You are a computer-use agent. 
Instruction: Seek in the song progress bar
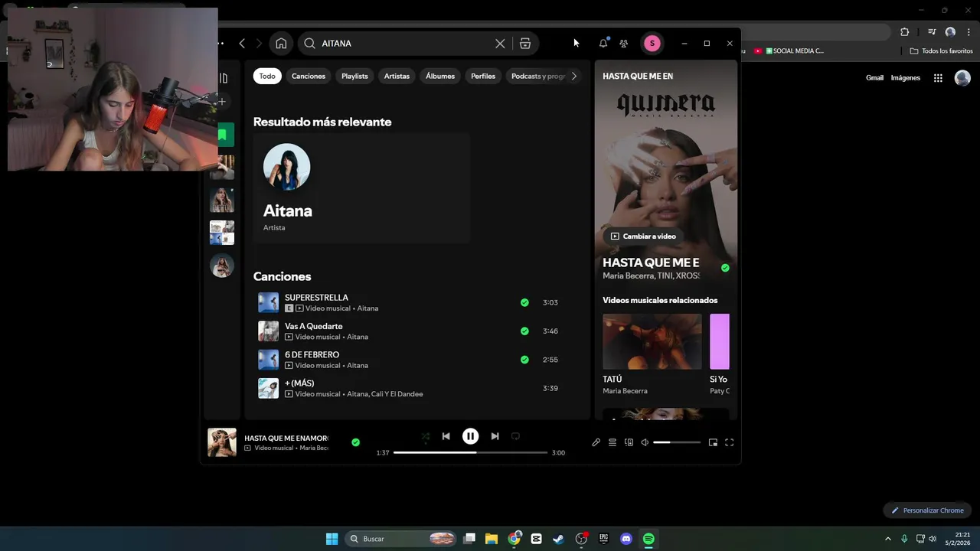470,452
